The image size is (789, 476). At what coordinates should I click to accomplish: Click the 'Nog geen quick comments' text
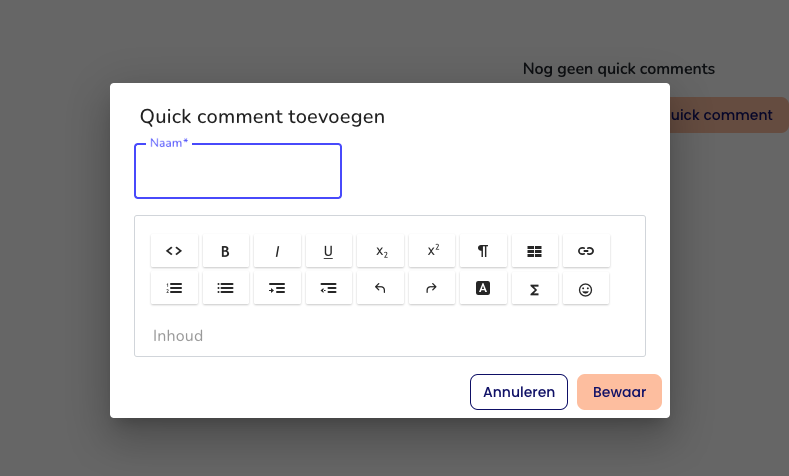[619, 69]
